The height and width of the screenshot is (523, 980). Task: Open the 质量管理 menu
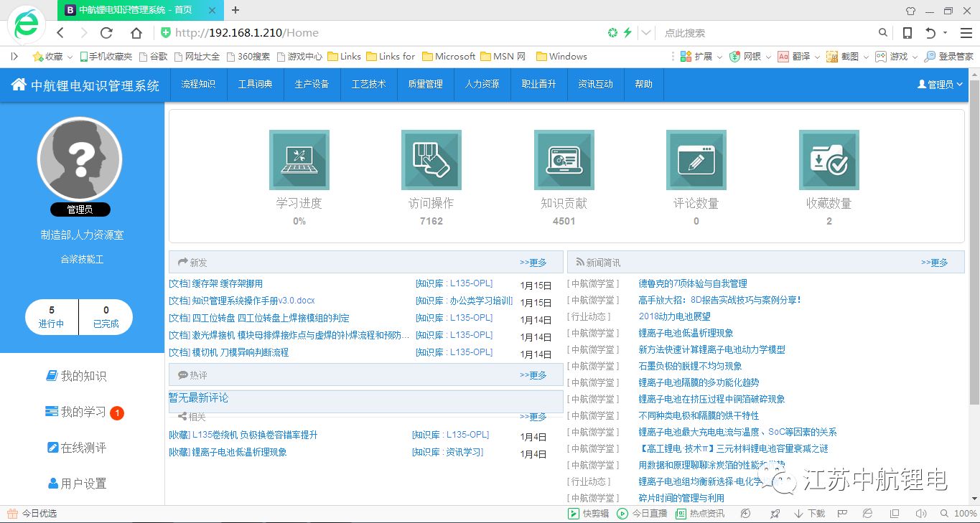click(x=426, y=85)
